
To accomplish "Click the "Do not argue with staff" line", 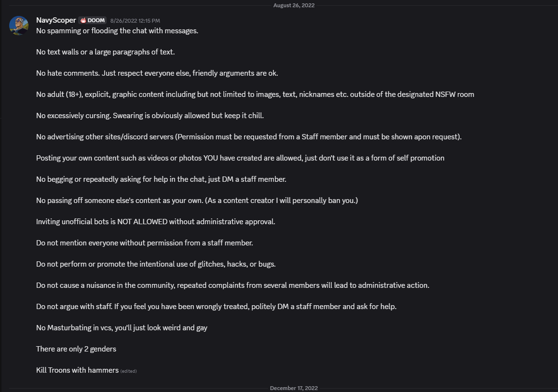I will click(216, 307).
